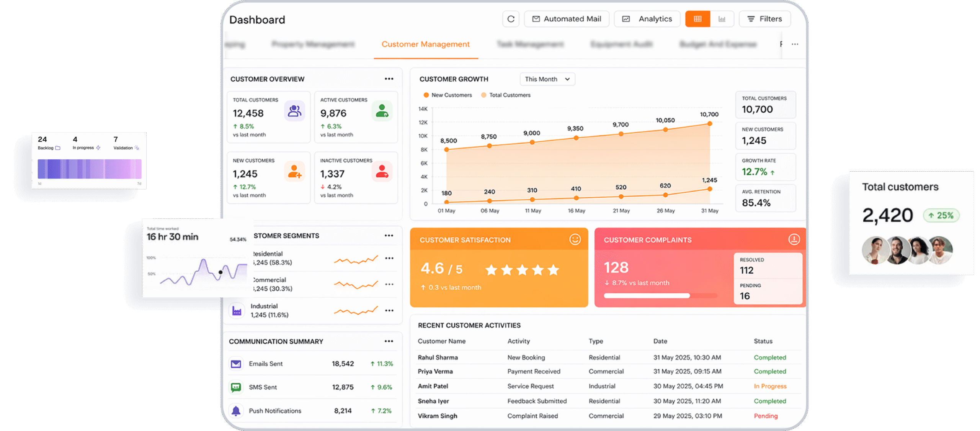Sort by the Customer Name column header
980x431 pixels.
[x=441, y=341]
